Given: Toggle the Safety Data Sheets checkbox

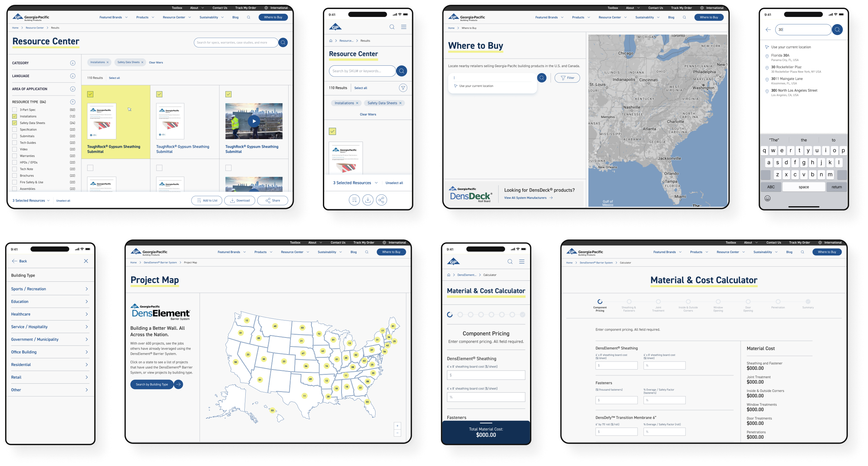Looking at the screenshot, I should pos(14,123).
